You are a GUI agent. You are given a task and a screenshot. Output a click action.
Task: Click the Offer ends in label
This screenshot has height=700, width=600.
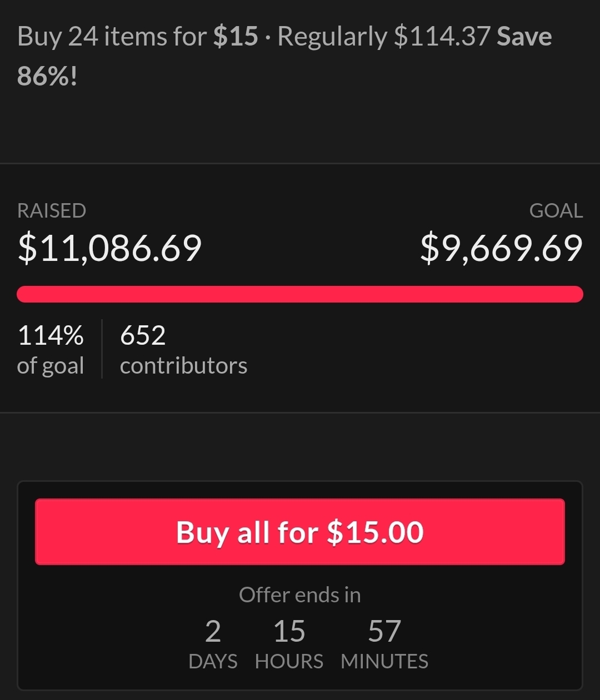click(300, 595)
